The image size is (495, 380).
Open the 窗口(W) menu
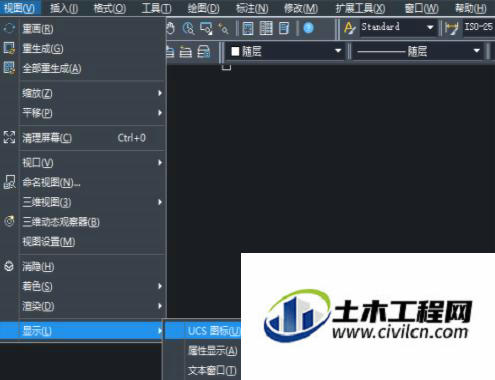point(422,8)
